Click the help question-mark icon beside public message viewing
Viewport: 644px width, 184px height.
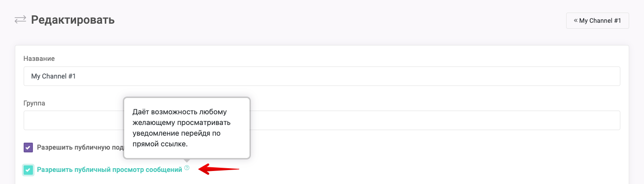(x=187, y=168)
